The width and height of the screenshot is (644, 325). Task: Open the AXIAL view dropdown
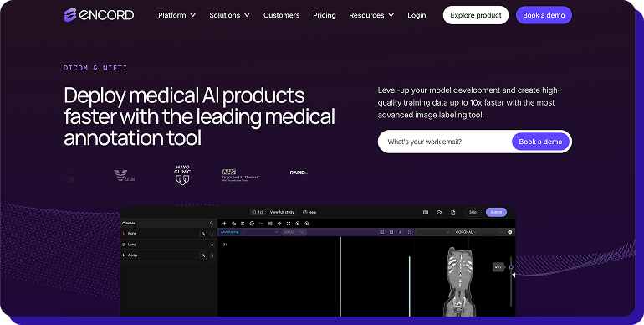(294, 232)
